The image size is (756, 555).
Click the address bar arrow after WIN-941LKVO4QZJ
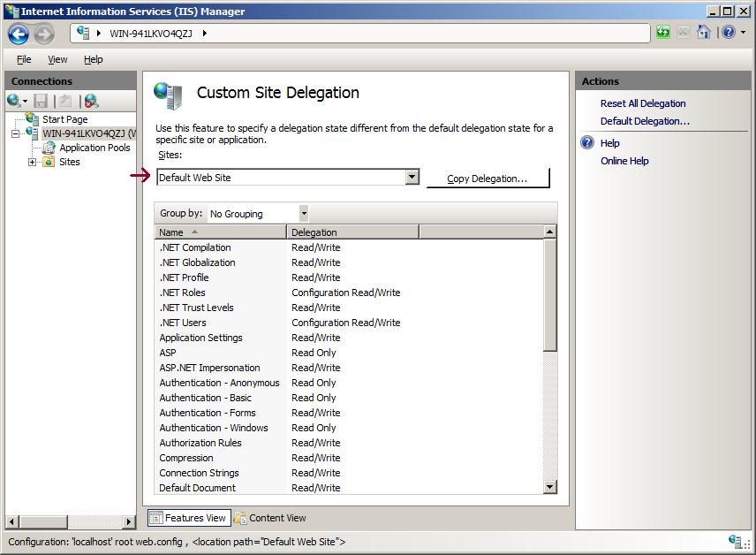205,34
